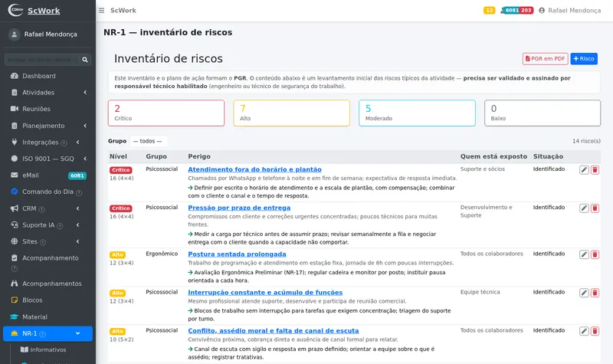Open Rafael Mendonça user menu in header
The image size is (613, 364).
[569, 11]
